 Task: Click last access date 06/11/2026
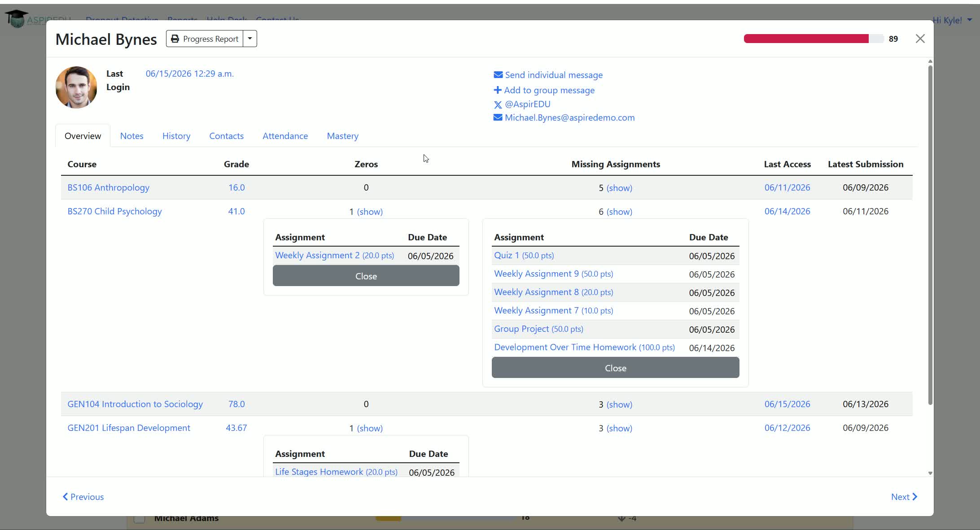coord(787,187)
